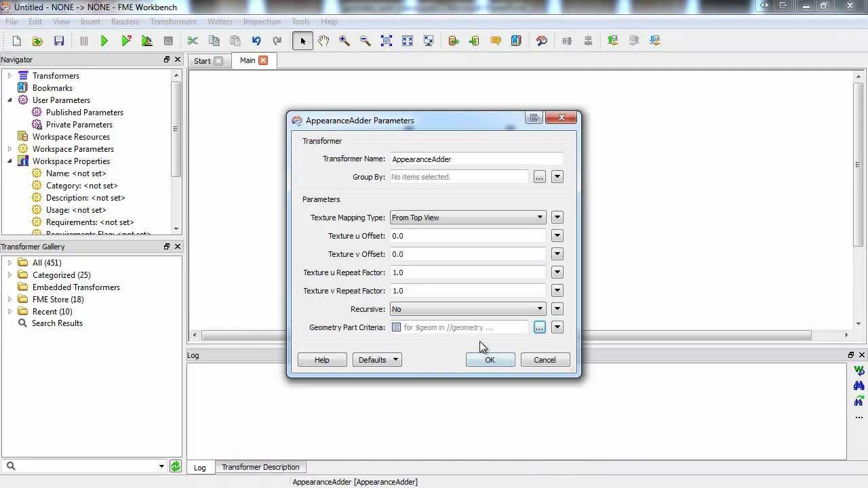The height and width of the screenshot is (488, 868).
Task: Click the binoculars icon beside the Log
Action: (859, 386)
